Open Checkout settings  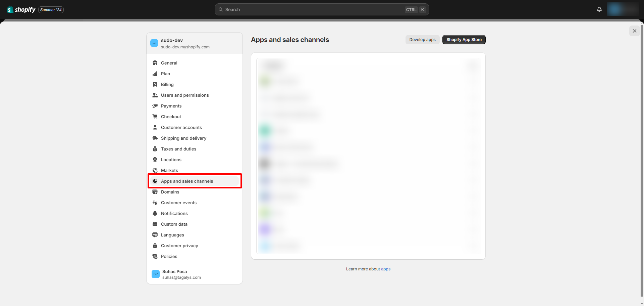click(195, 117)
